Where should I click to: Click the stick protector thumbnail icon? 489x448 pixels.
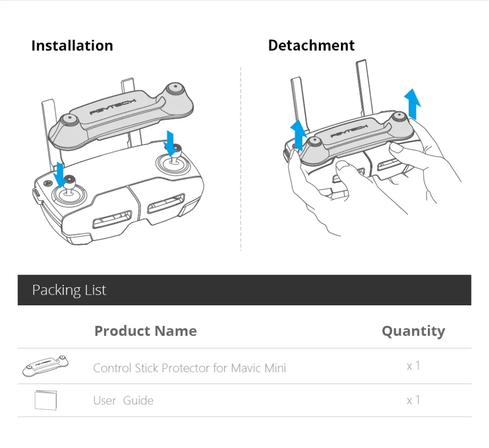45,366
